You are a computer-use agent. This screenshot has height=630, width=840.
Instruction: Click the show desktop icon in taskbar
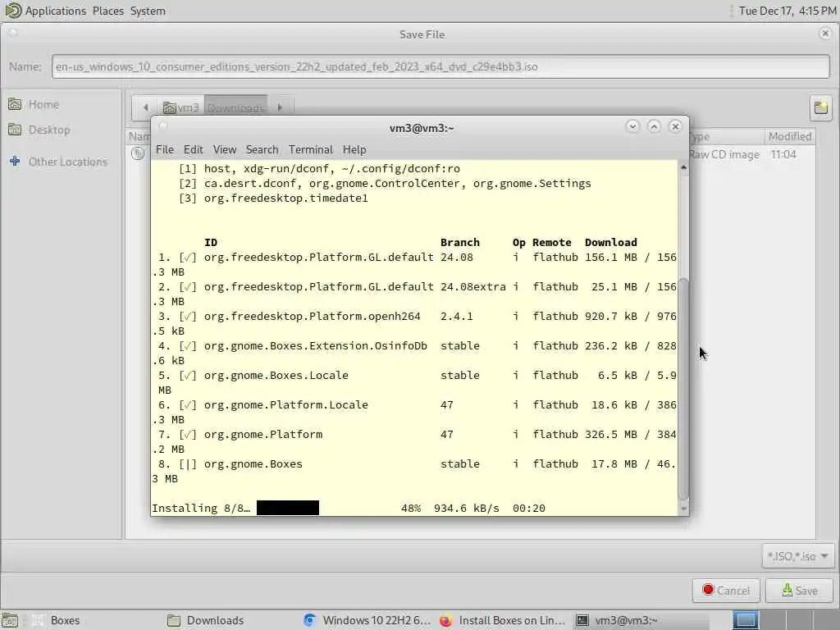[x=10, y=620]
